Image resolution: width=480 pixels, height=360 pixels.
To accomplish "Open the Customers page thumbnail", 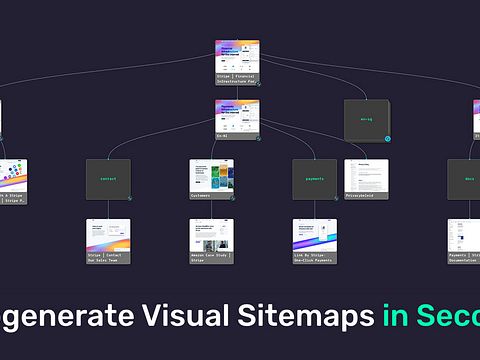I will 212,179.
